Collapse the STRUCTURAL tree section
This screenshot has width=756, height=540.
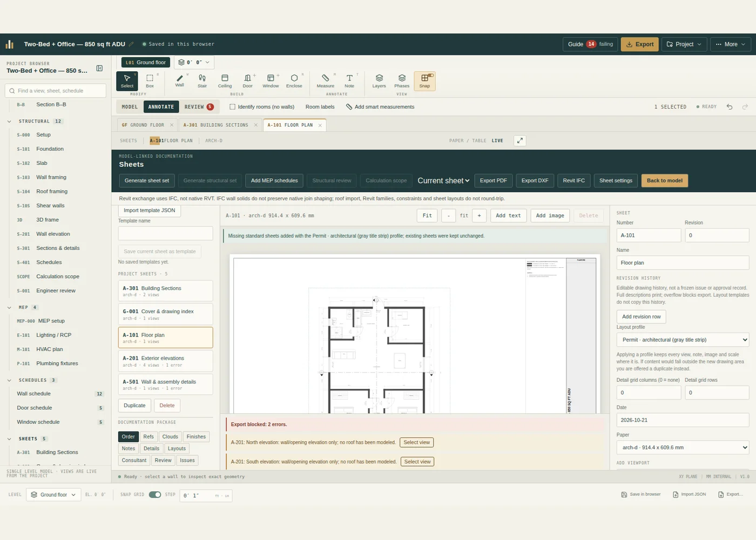click(9, 122)
